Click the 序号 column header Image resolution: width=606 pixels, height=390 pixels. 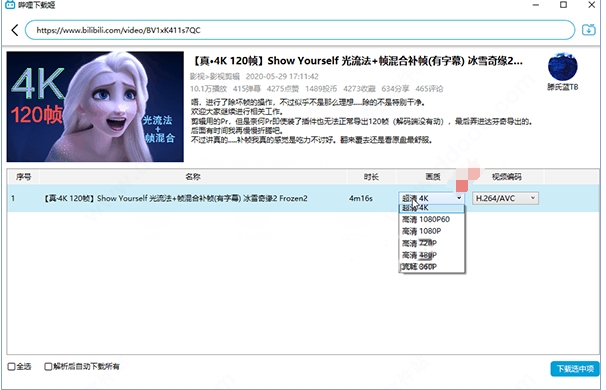click(23, 177)
